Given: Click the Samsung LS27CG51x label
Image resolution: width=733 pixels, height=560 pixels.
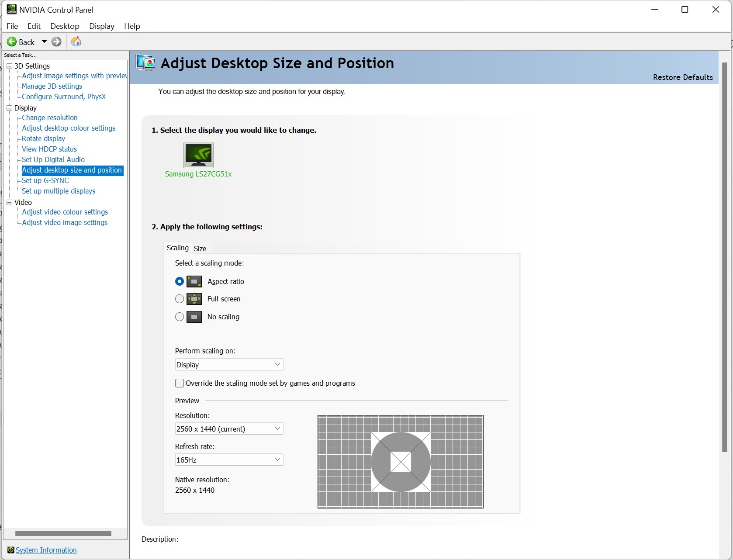Looking at the screenshot, I should [x=198, y=174].
